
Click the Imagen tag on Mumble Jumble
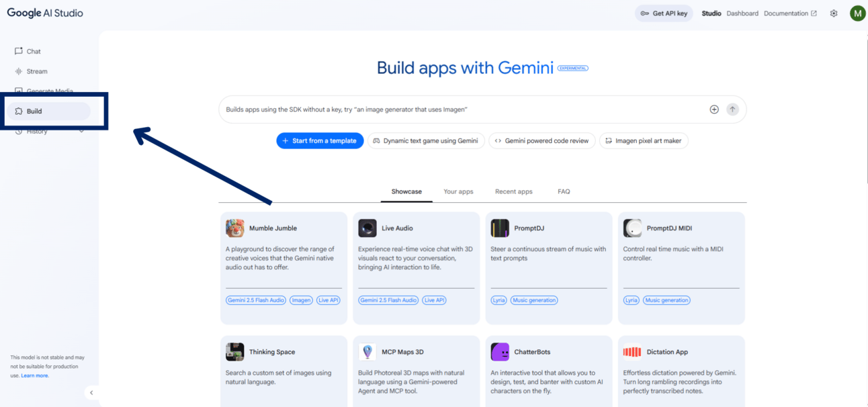302,300
